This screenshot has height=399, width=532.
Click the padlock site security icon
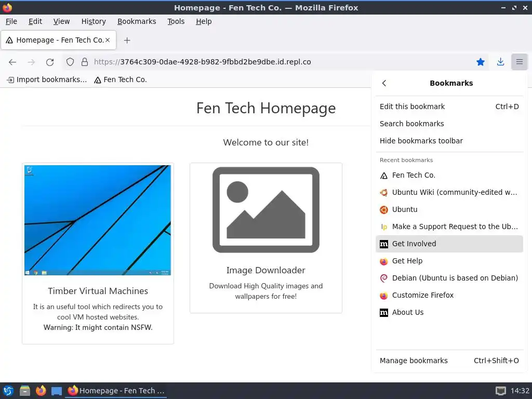85,62
